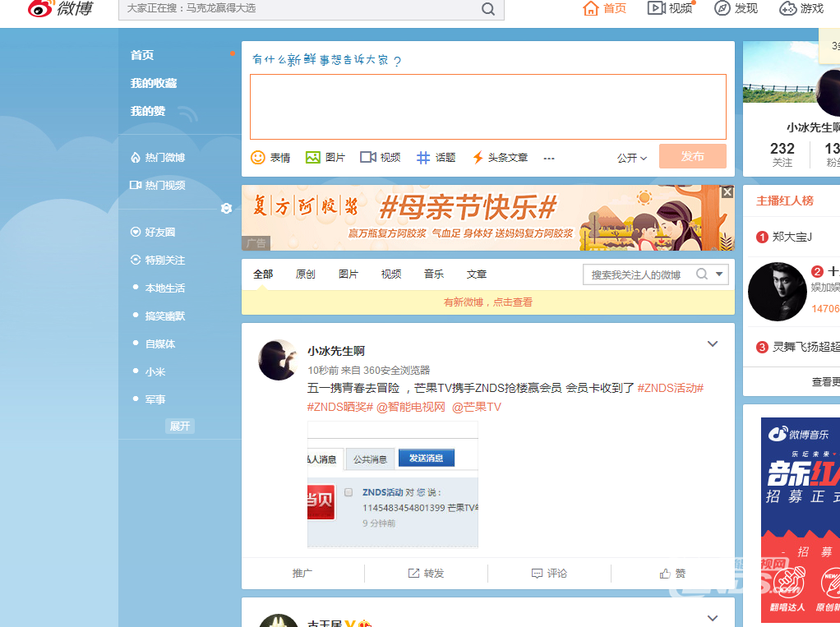Open the 主播红人榜 heading
Image resolution: width=840 pixels, height=627 pixels.
coord(785,201)
